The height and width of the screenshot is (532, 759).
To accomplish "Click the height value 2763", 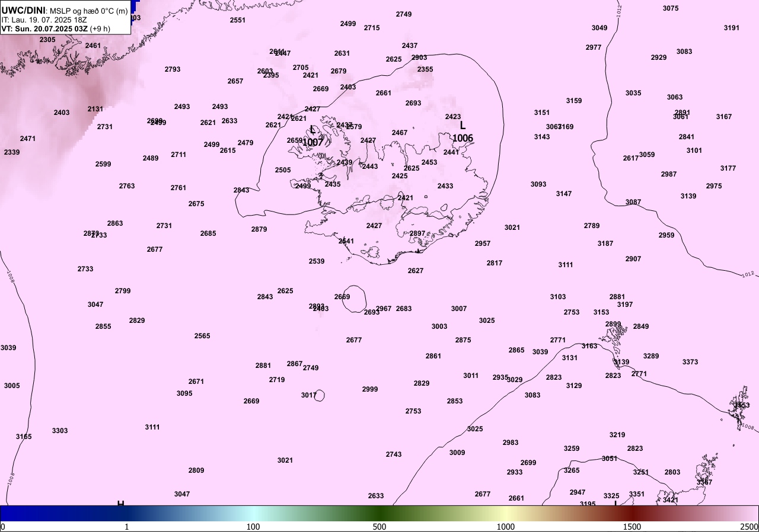I will tap(127, 186).
